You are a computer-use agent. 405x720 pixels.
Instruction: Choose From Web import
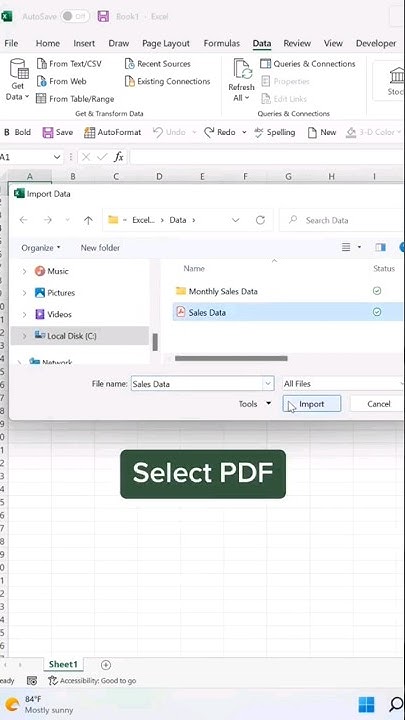(x=62, y=81)
